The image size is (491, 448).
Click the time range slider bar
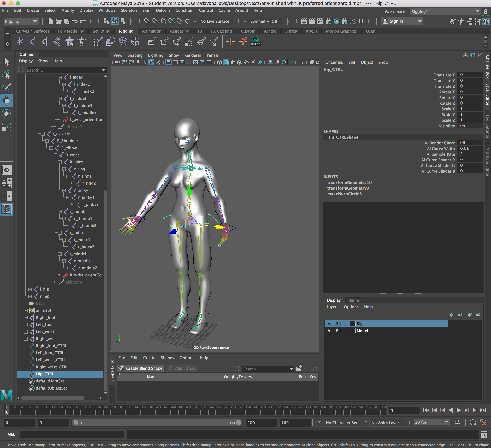click(157, 423)
